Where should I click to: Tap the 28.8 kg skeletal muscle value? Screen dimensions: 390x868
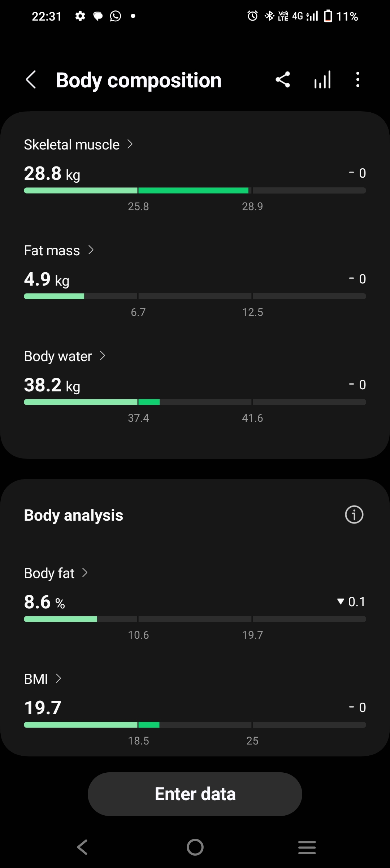pos(52,174)
